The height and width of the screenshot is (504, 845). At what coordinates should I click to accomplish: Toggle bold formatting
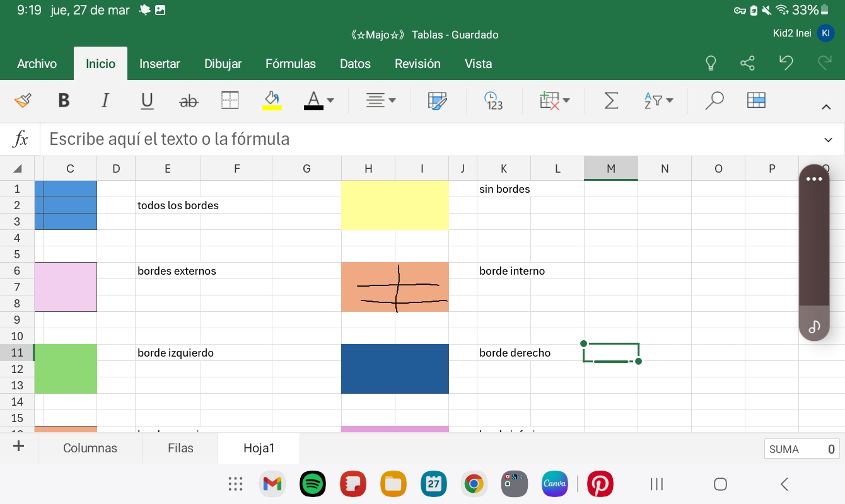[x=64, y=100]
